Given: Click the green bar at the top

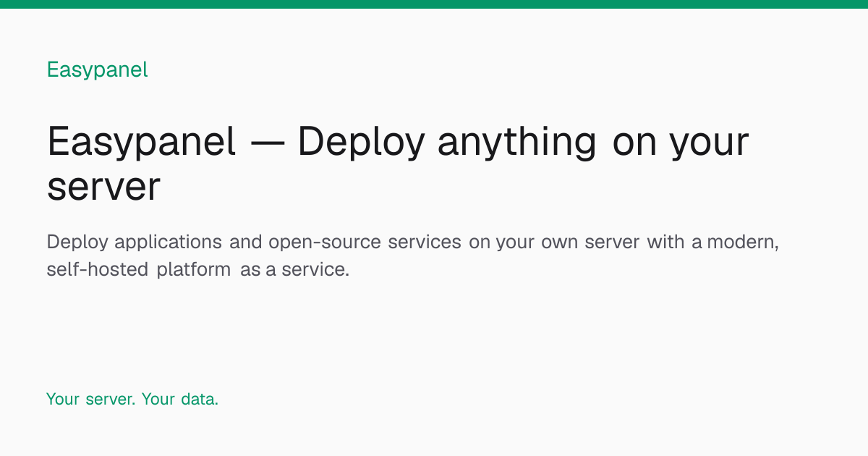Looking at the screenshot, I should pos(434,4).
